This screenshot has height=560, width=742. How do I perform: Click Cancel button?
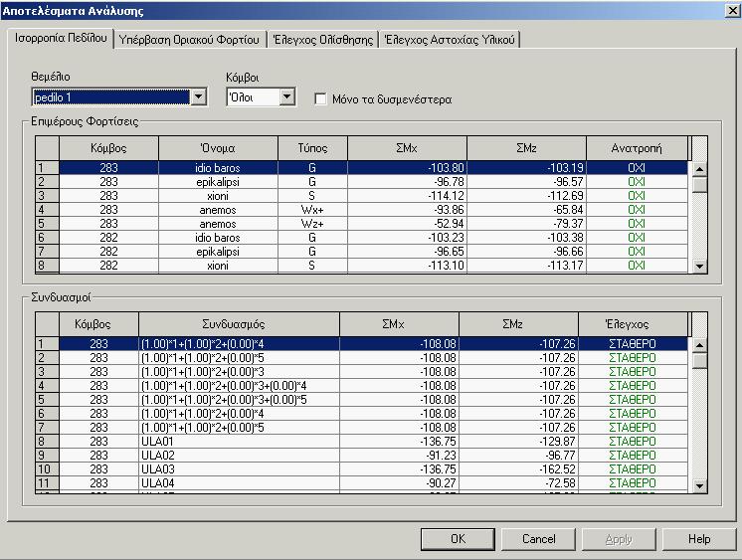point(538,539)
